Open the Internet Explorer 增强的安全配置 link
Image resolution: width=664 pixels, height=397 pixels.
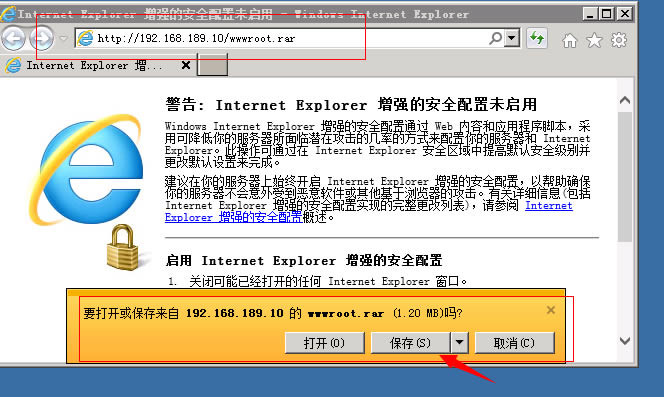pyautogui.click(x=233, y=217)
